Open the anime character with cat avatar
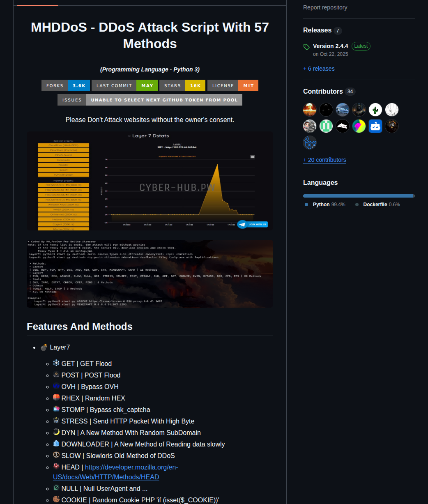Image resolution: width=428 pixels, height=504 pixels. [310, 126]
